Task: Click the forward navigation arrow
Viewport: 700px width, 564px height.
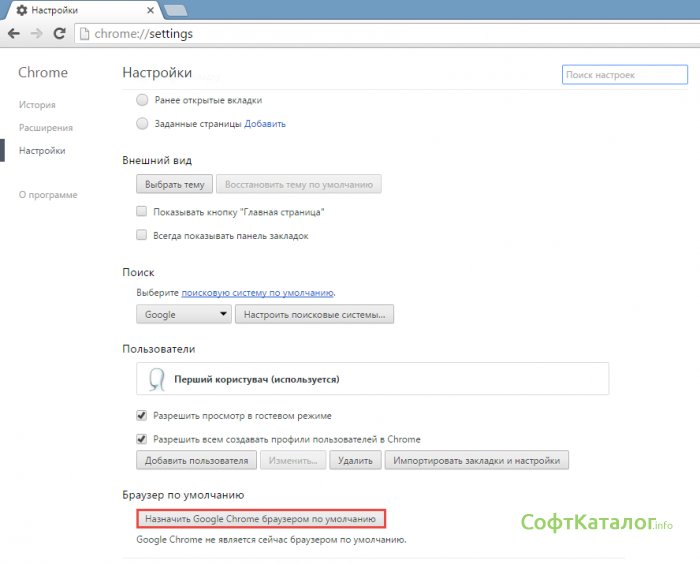Action: 36,33
